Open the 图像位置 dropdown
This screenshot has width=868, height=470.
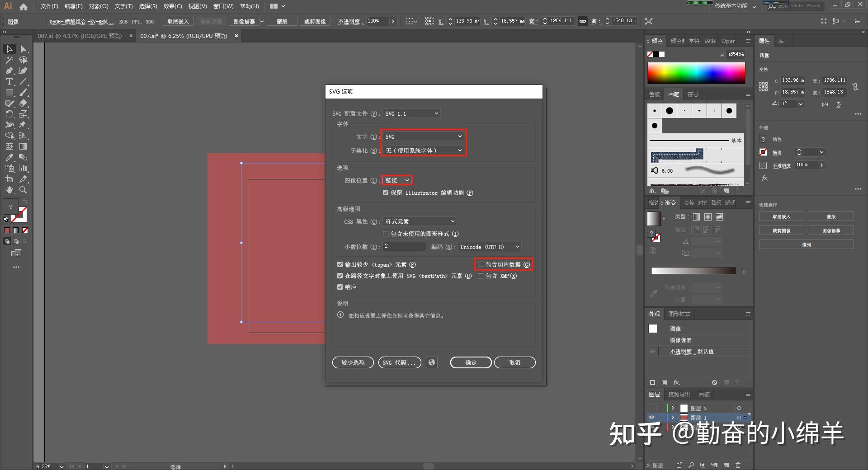(397, 180)
